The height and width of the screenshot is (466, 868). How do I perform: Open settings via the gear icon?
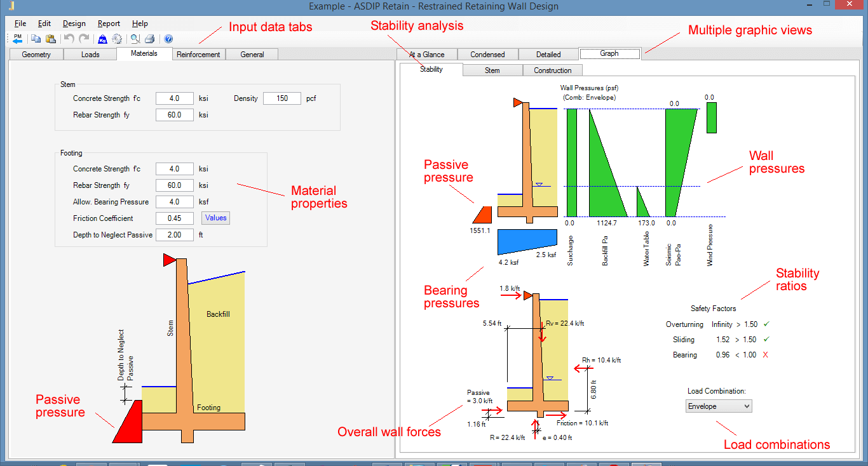click(x=117, y=39)
